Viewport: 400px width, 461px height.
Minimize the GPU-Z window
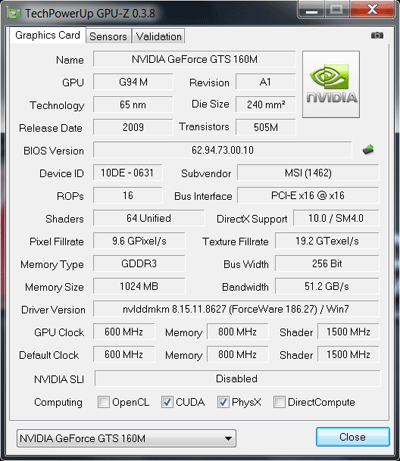click(x=312, y=10)
